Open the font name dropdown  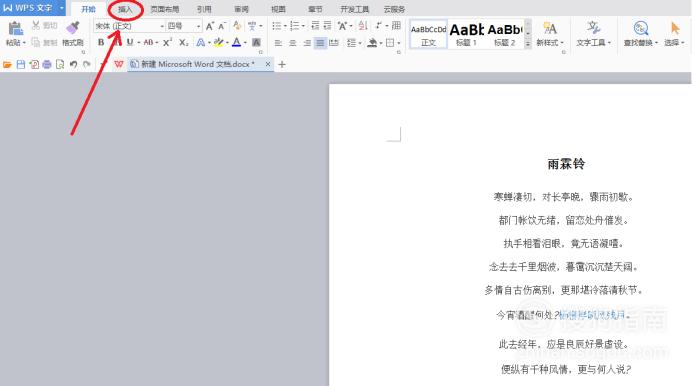click(162, 26)
